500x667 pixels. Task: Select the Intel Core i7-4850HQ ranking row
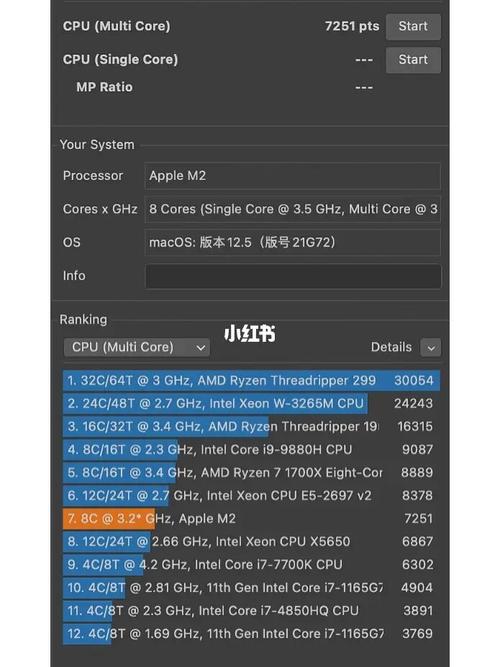251,610
